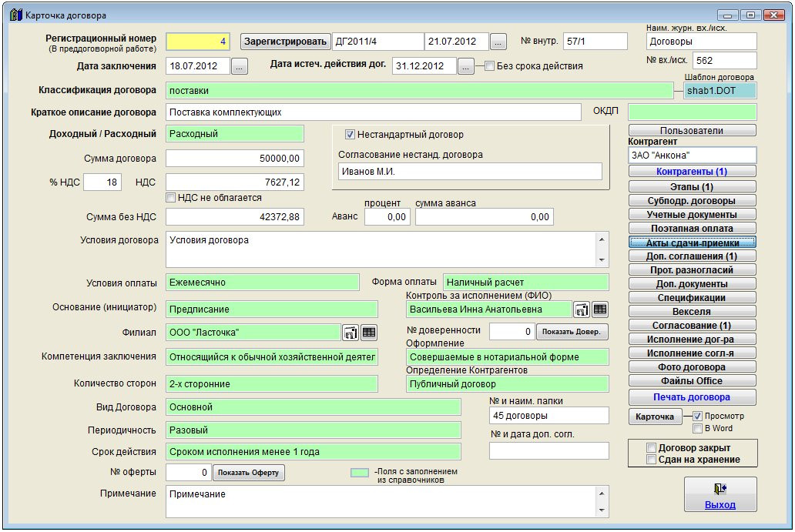Image resolution: width=795 pixels, height=532 pixels.
Task: Toggle the Без срока действия checkbox
Action: pyautogui.click(x=489, y=66)
